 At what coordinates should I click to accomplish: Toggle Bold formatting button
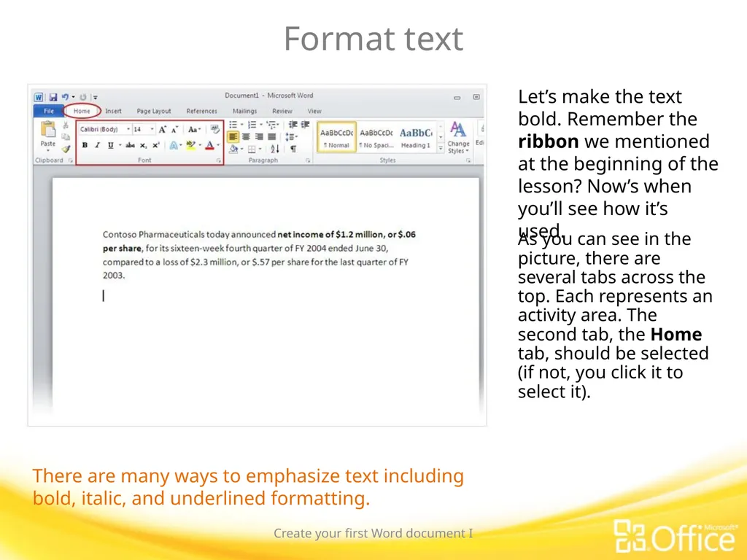coord(85,145)
